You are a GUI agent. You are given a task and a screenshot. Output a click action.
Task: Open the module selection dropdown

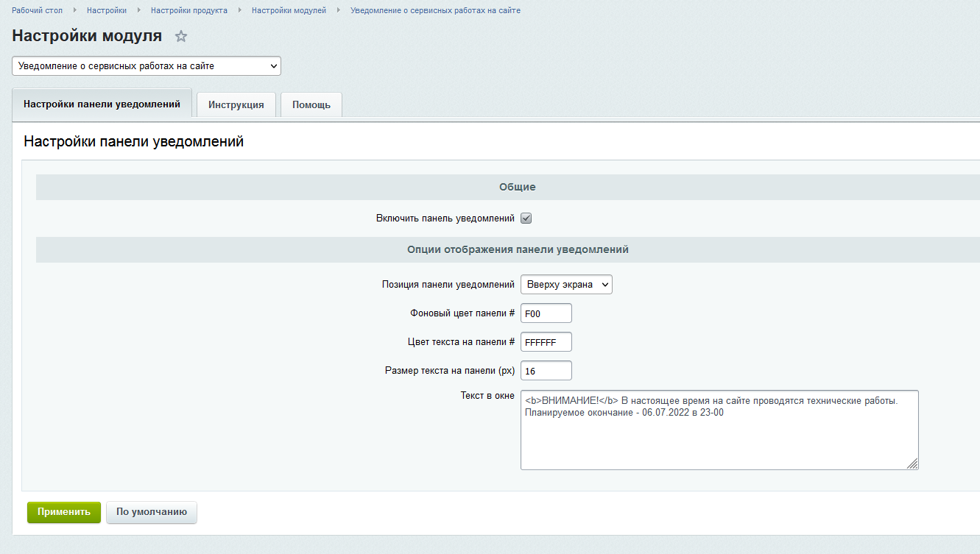coord(147,66)
